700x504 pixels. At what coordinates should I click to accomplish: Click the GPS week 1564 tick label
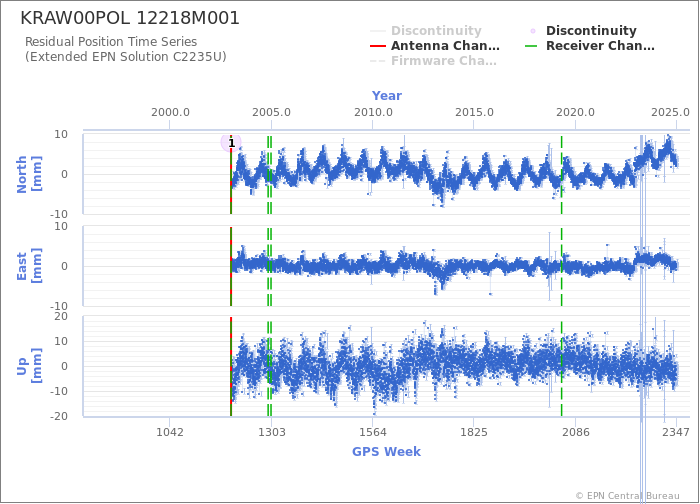[373, 432]
